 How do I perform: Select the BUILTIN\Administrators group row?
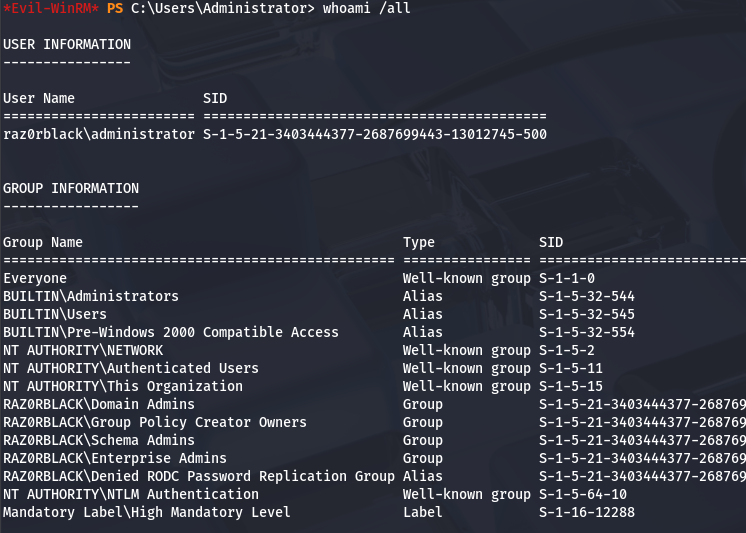91,296
